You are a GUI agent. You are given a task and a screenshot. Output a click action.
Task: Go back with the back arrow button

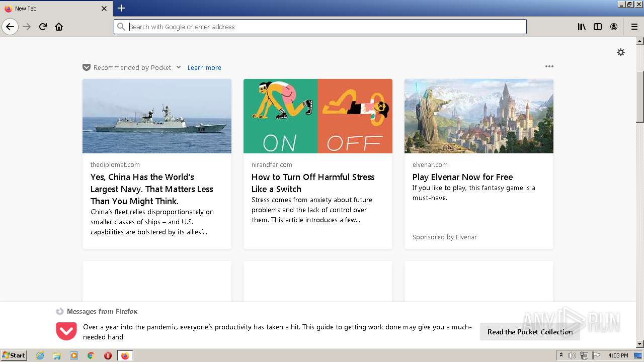click(10, 27)
